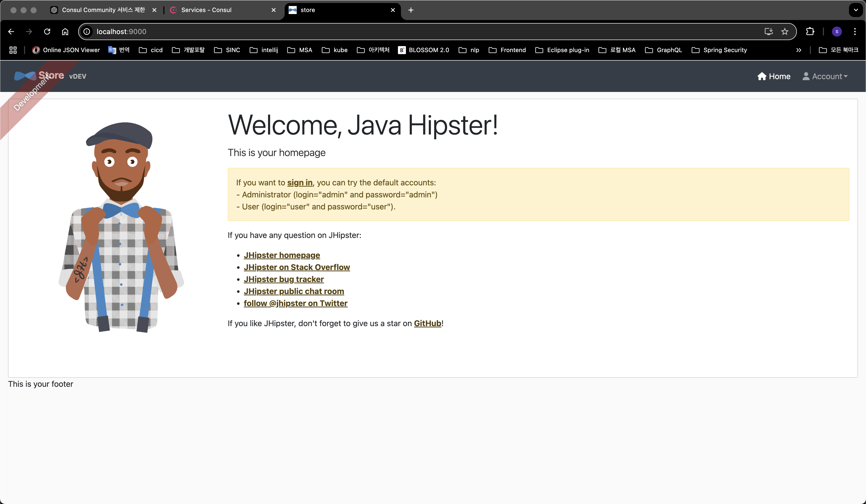Open a new browser tab
The height and width of the screenshot is (504, 866).
coord(411,10)
